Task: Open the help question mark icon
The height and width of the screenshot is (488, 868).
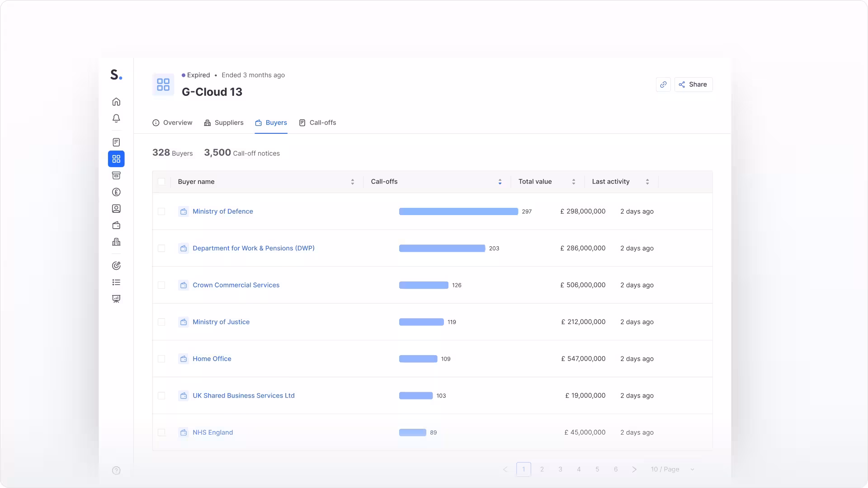Action: pos(116,470)
